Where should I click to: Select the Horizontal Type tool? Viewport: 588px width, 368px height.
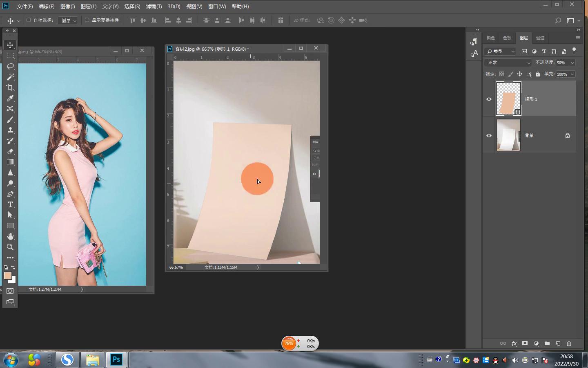[x=10, y=204]
